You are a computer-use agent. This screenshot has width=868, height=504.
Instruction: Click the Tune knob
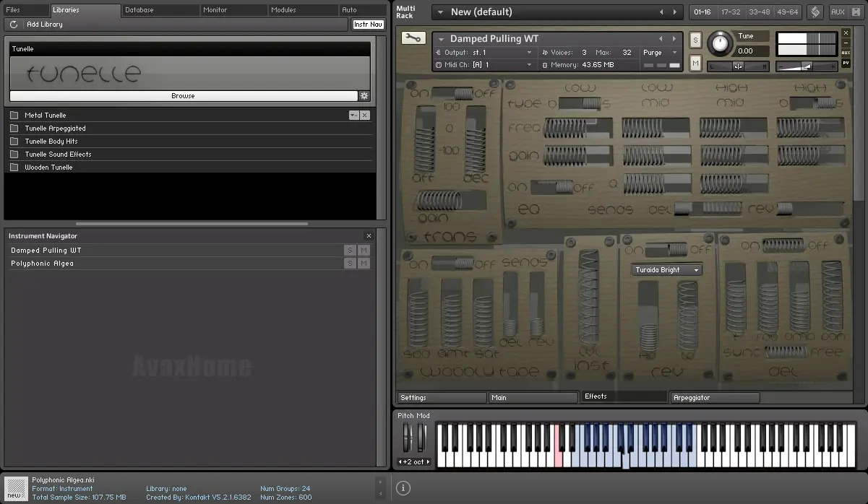tap(719, 44)
